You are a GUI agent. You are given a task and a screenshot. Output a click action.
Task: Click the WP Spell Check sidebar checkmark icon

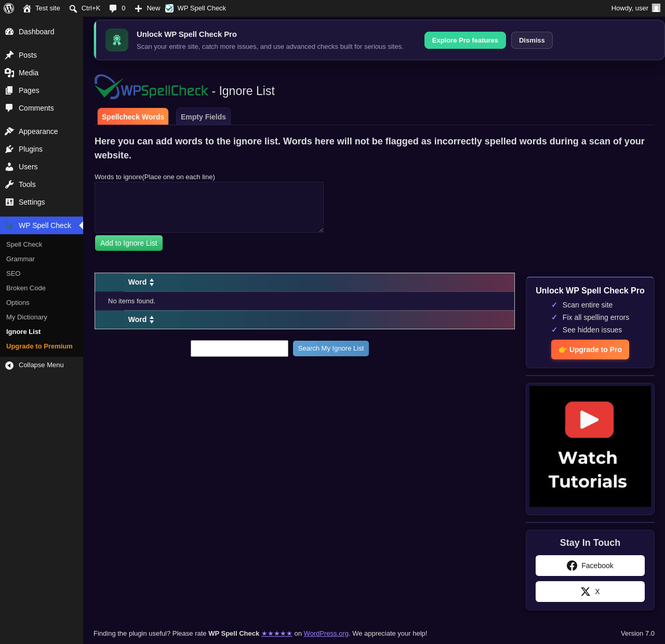pos(9,225)
